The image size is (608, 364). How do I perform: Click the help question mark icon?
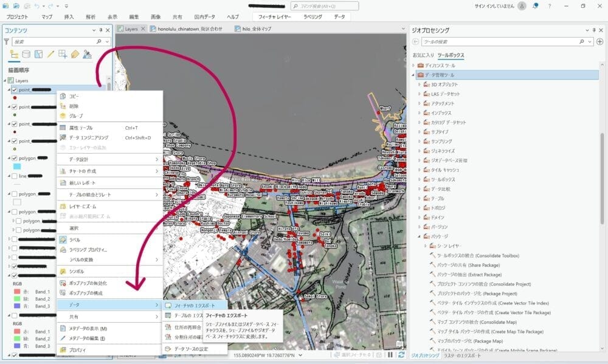pyautogui.click(x=550, y=6)
